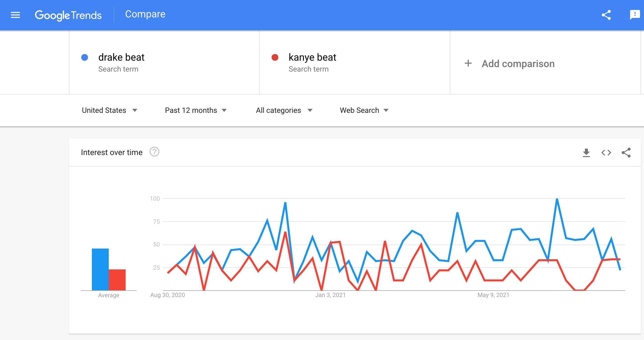Edit the kanye beat search term

point(312,58)
